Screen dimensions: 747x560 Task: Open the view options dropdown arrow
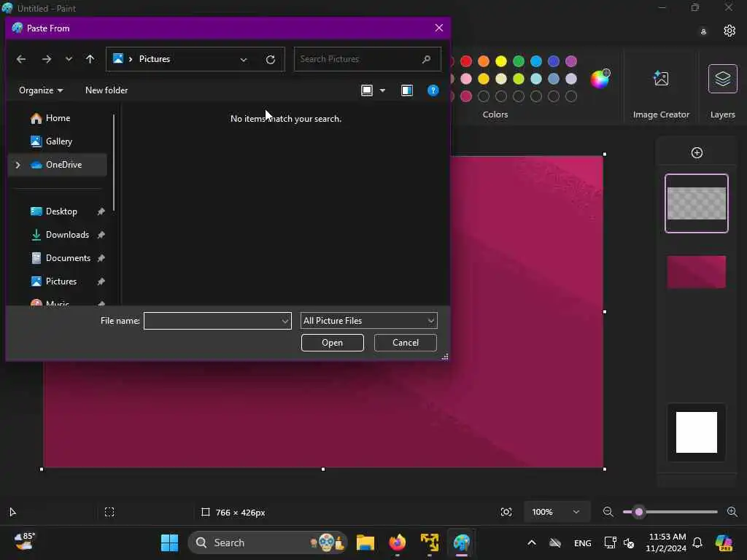[382, 90]
